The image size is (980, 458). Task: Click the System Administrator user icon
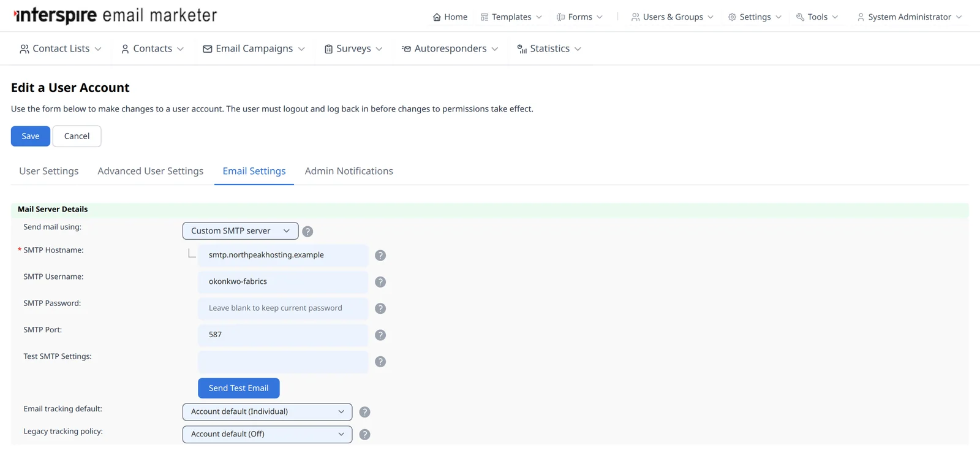point(861,17)
